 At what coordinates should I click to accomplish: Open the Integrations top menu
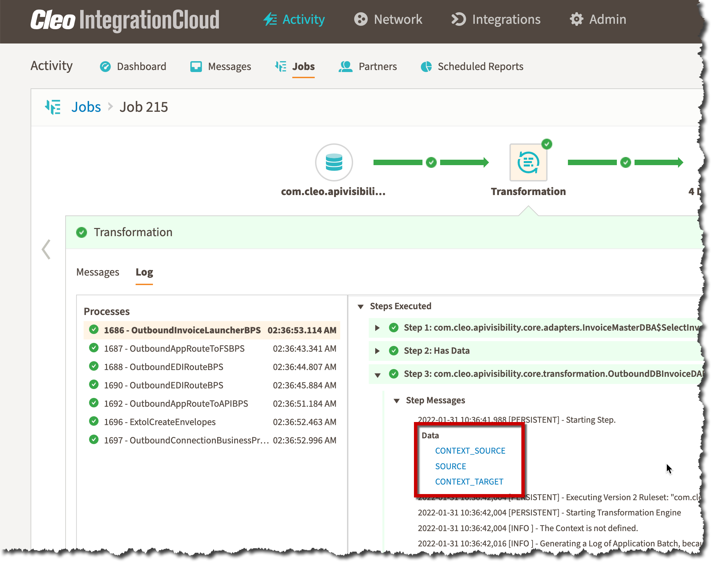(496, 19)
